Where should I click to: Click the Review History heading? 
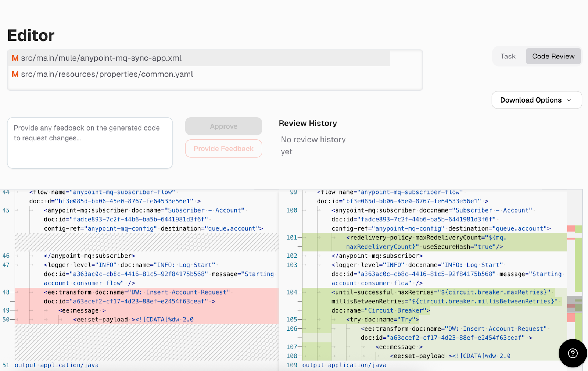[x=308, y=123]
